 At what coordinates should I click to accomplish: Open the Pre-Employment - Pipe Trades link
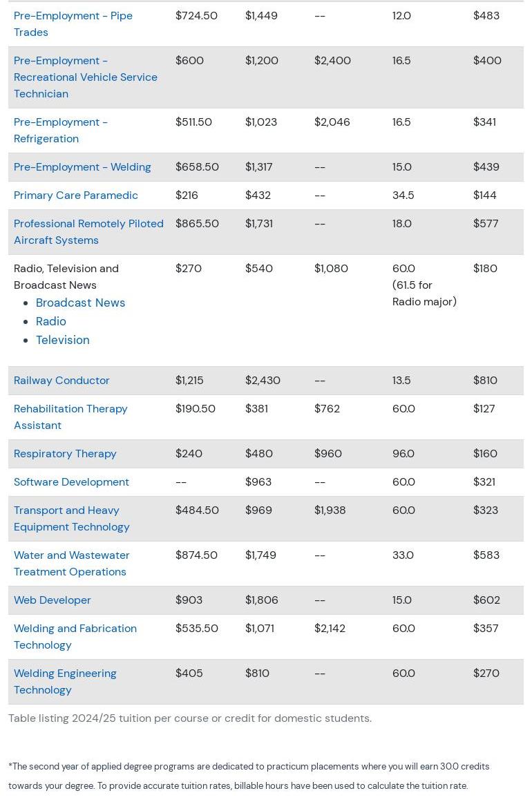pos(73,23)
